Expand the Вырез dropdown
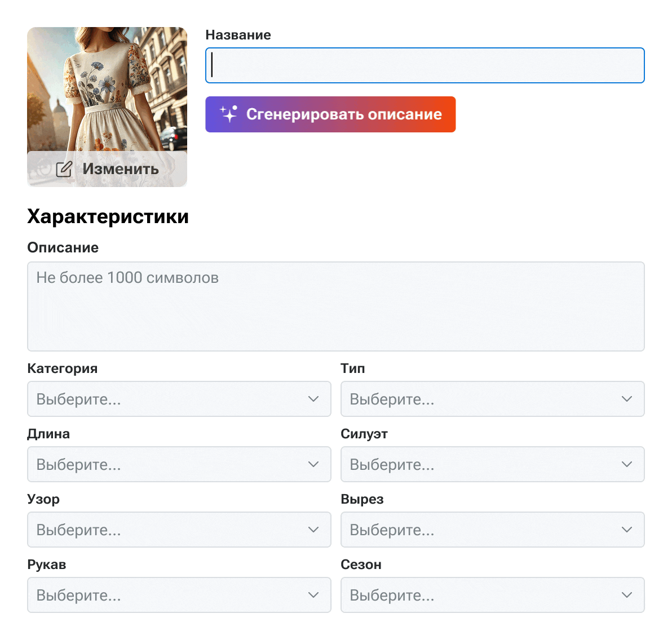This screenshot has height=640, width=672. pyautogui.click(x=492, y=530)
